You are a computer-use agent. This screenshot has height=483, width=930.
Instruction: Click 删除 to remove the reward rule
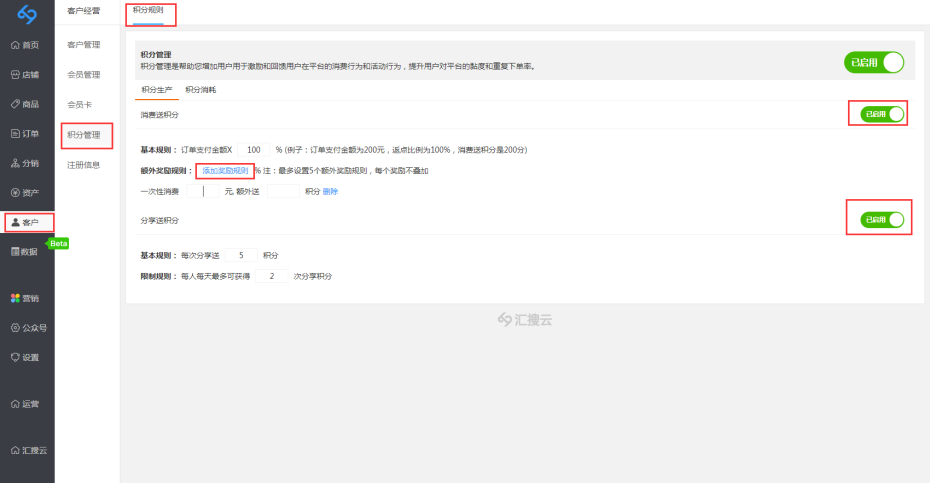point(330,191)
